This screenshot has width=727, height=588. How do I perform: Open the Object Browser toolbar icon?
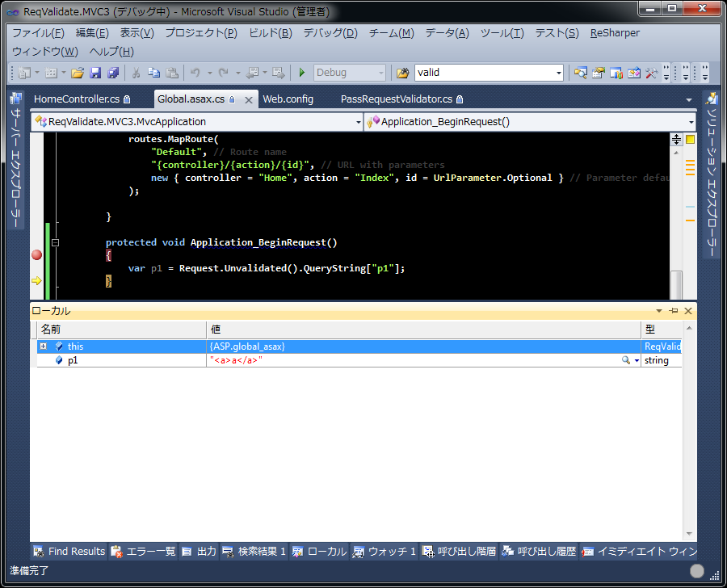(x=616, y=73)
